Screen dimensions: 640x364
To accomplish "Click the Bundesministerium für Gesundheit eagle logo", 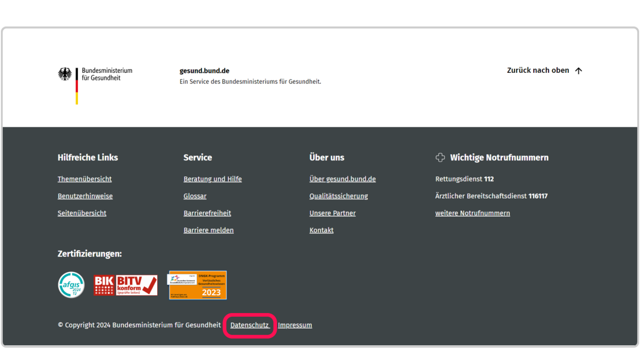I will pyautogui.click(x=65, y=74).
